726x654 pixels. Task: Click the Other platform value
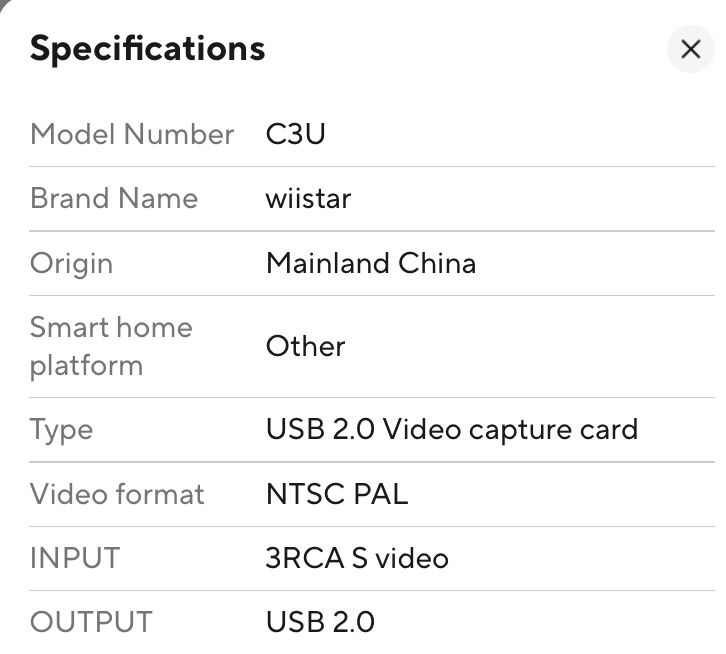305,346
